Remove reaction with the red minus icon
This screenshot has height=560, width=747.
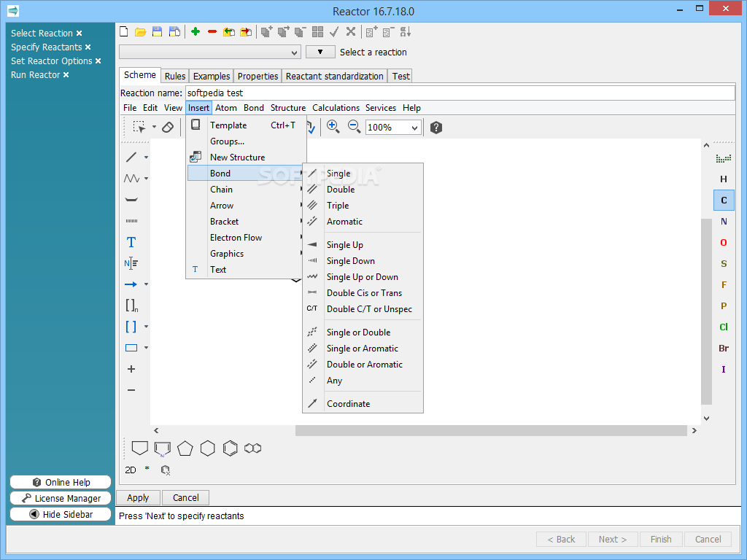click(x=212, y=32)
